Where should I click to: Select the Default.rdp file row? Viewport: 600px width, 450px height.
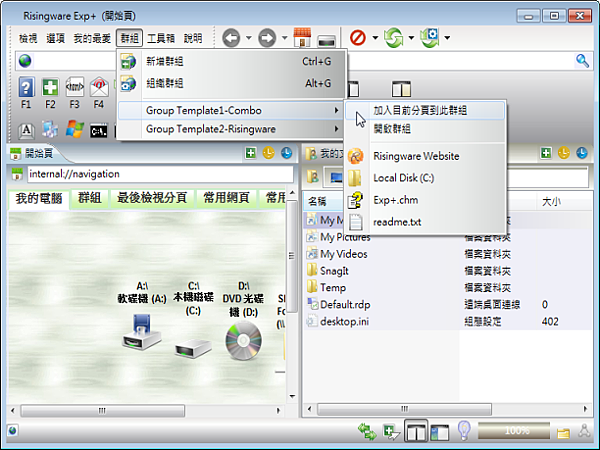click(447, 305)
